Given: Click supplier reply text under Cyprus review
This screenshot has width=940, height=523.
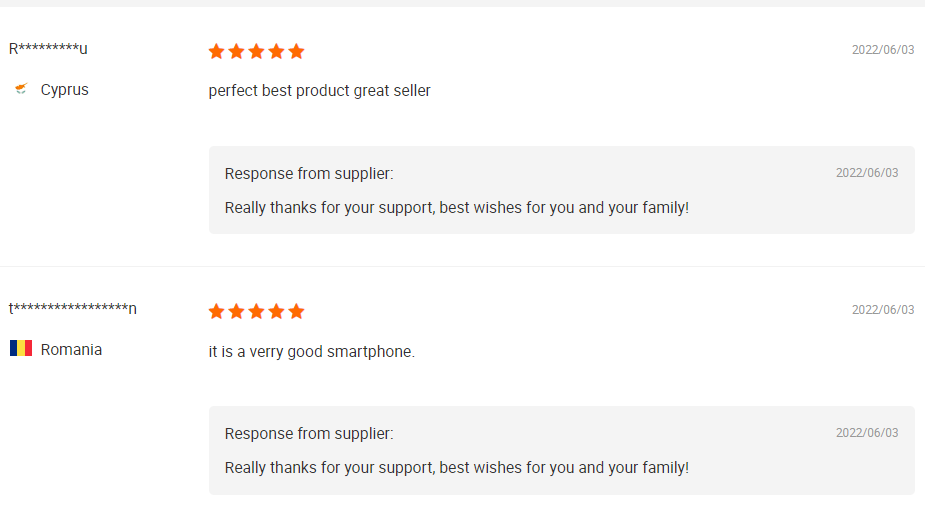Looking at the screenshot, I should 456,208.
